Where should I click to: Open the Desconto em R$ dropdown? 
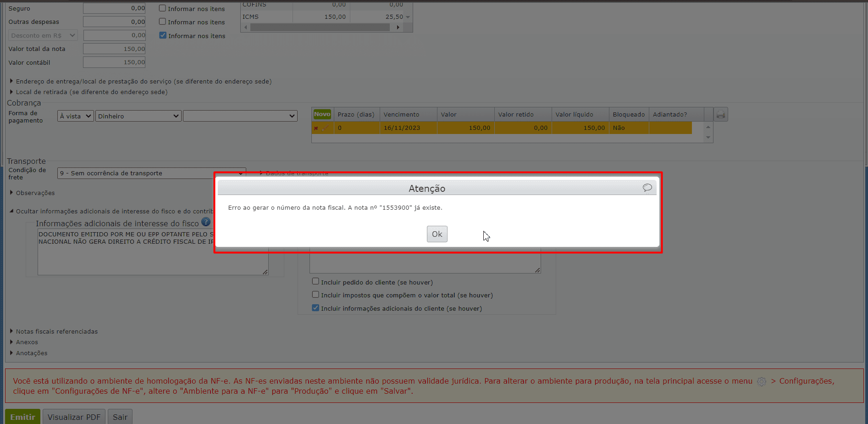coord(43,35)
